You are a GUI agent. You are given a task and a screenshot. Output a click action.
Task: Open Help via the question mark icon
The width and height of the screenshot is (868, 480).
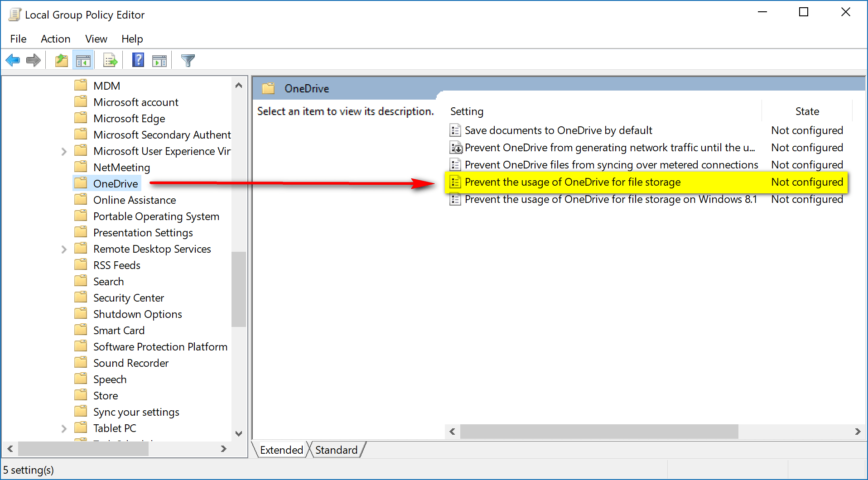point(138,60)
